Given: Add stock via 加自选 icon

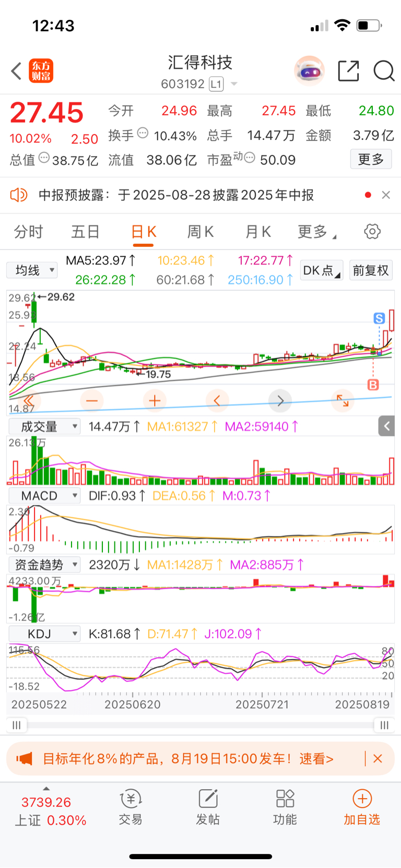Looking at the screenshot, I should [x=362, y=807].
